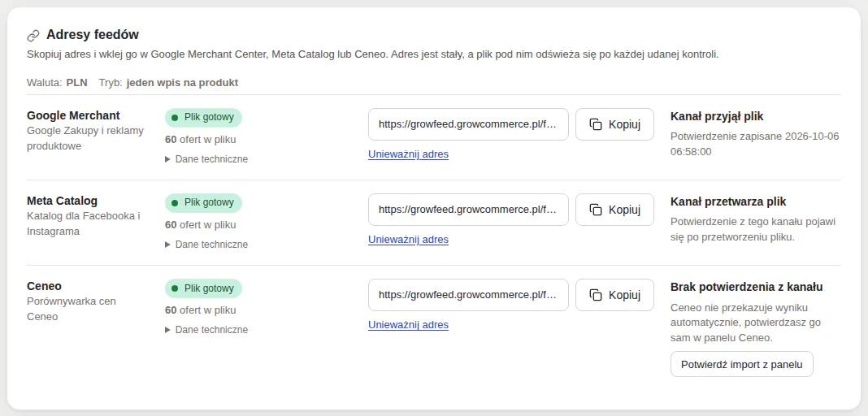The height and width of the screenshot is (416, 868).
Task: Click Katalog dla Facebooka i Instagrama description
Action: pyautogui.click(x=84, y=223)
